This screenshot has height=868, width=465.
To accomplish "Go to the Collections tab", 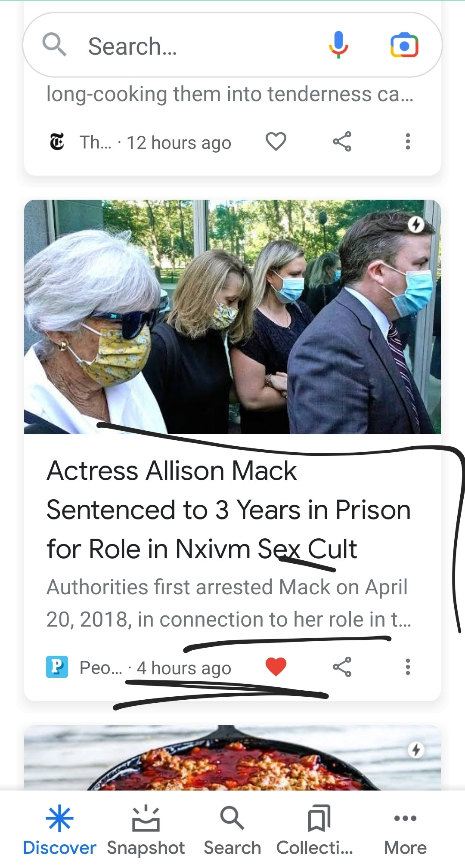I will [x=315, y=831].
